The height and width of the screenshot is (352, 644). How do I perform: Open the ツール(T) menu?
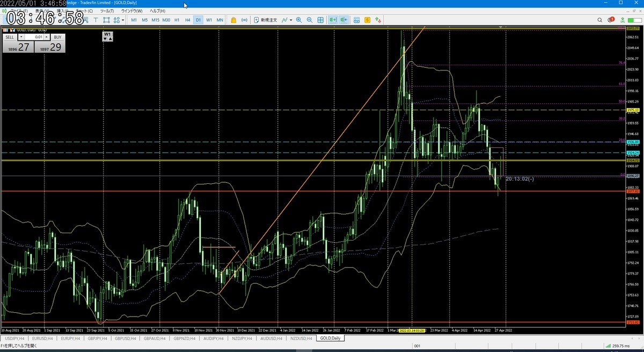tap(107, 11)
